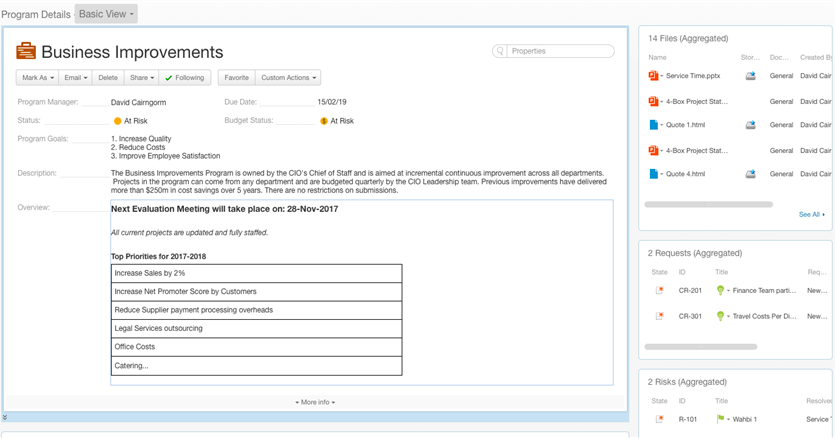Screen dimensions: 835x438
Task: Open the Mark As dropdown
Action: pyautogui.click(x=37, y=78)
